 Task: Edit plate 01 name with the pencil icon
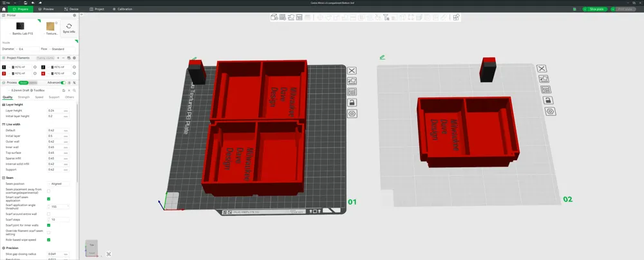coord(194,59)
